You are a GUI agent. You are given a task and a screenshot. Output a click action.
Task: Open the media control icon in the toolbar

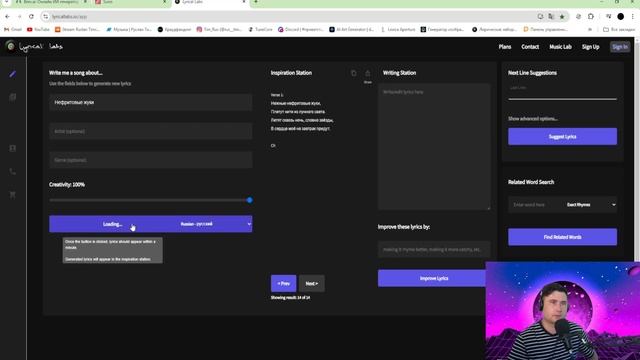pos(608,16)
